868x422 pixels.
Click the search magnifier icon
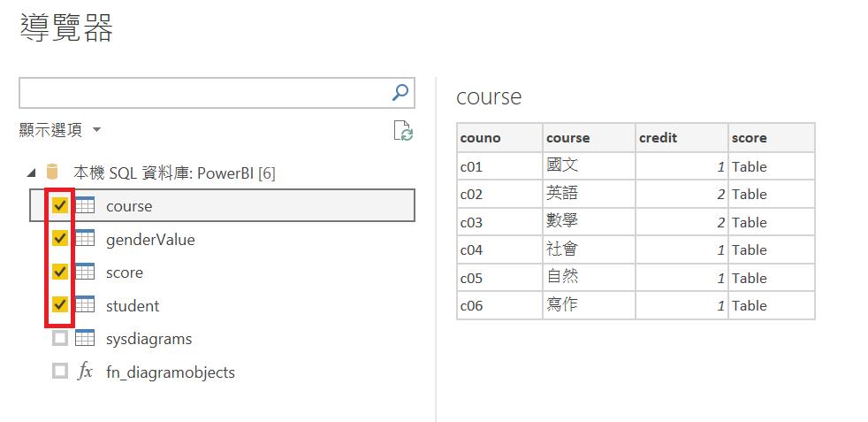pyautogui.click(x=400, y=93)
